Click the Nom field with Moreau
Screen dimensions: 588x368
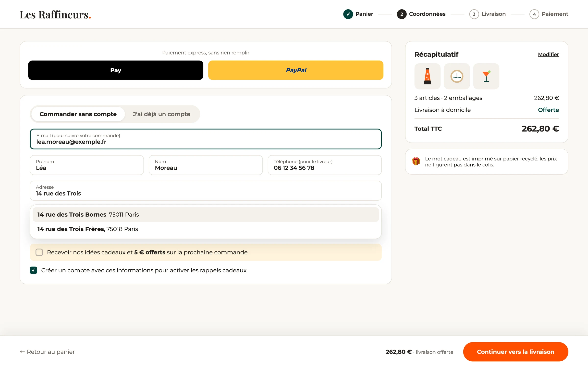206,165
